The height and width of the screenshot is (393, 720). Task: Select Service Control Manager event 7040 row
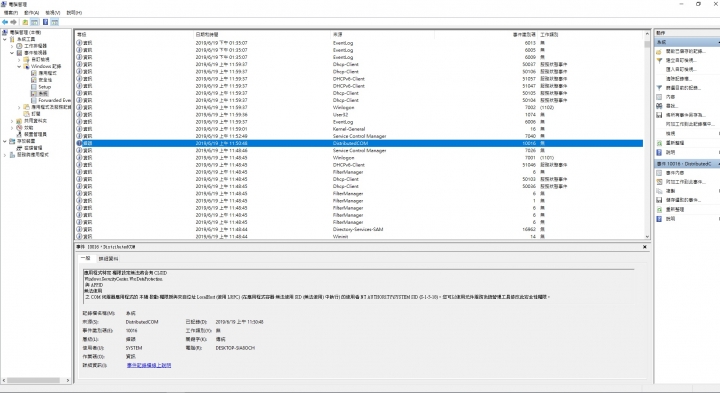359,136
